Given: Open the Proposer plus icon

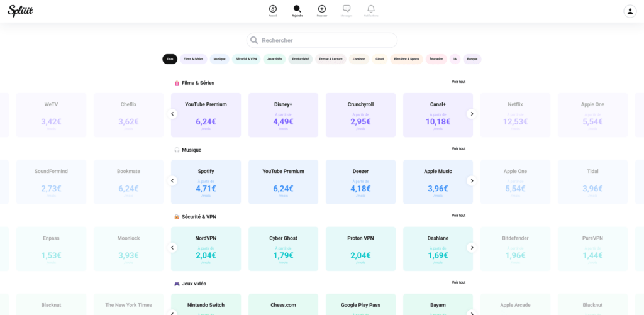Looking at the screenshot, I should [x=322, y=9].
